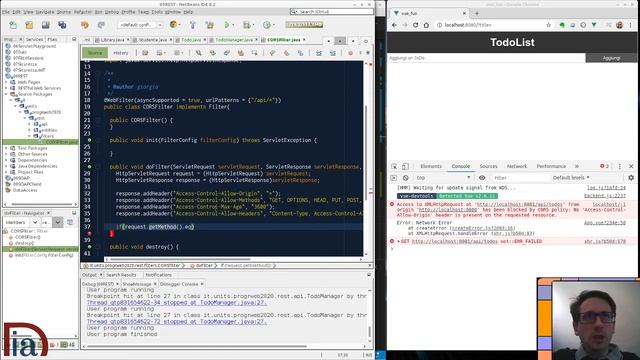The image size is (640, 360).
Task: Go back in Chrome browser
Action: tap(394, 25)
